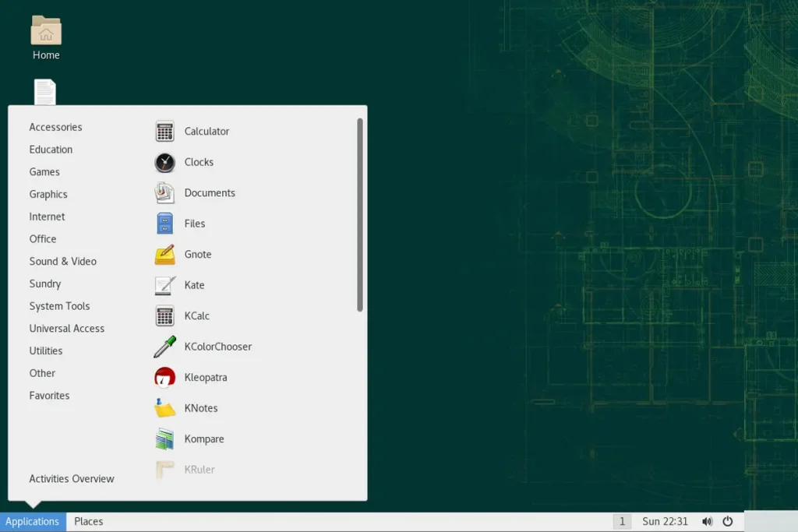
Task: Open the Clocks application
Action: [x=199, y=162]
